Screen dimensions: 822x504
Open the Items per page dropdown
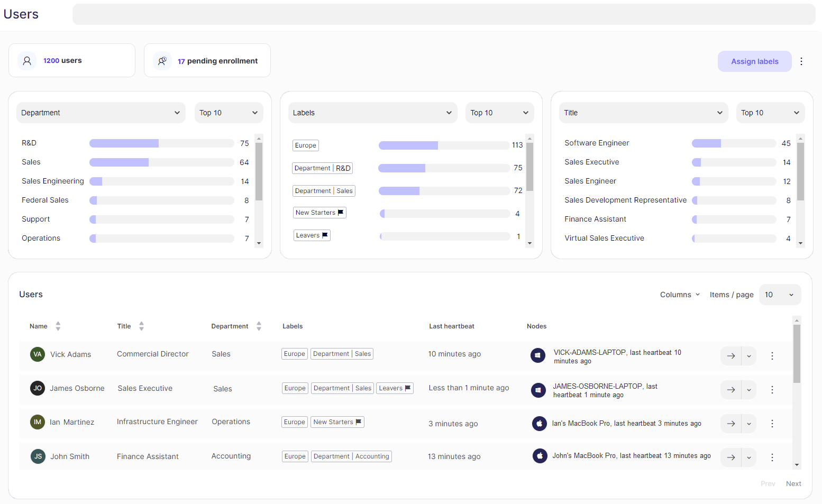[779, 295]
